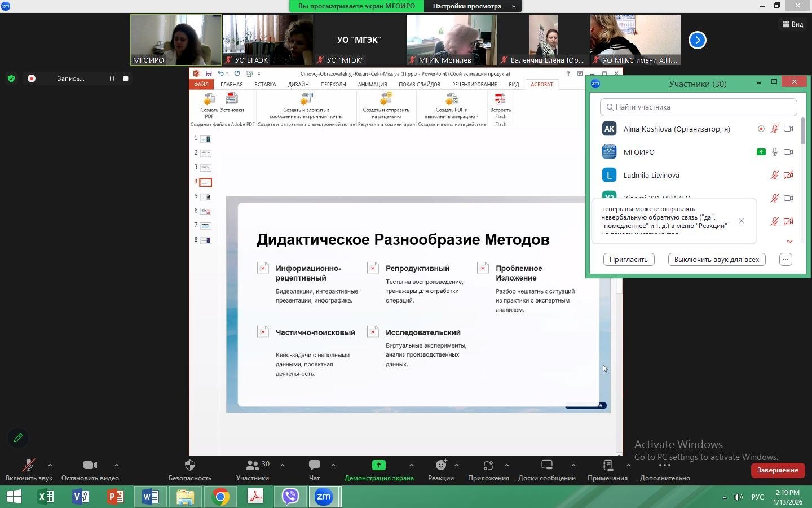
Task: Click Выключить звук для всех button
Action: (716, 260)
